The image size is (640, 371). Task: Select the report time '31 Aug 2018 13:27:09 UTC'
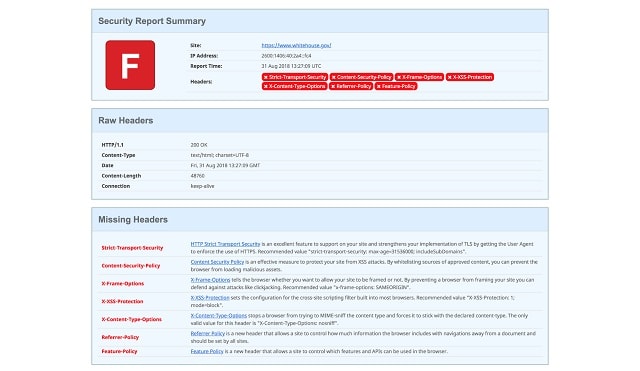[291, 66]
